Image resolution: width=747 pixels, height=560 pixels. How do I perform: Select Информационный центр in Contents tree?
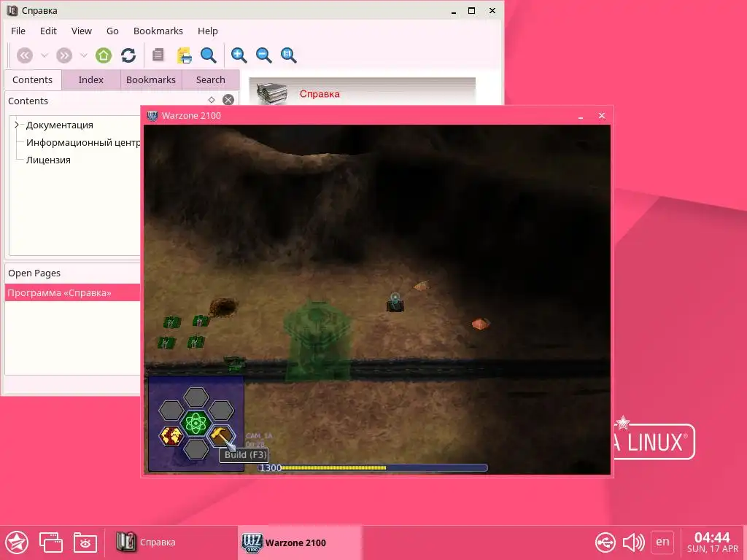(x=83, y=142)
